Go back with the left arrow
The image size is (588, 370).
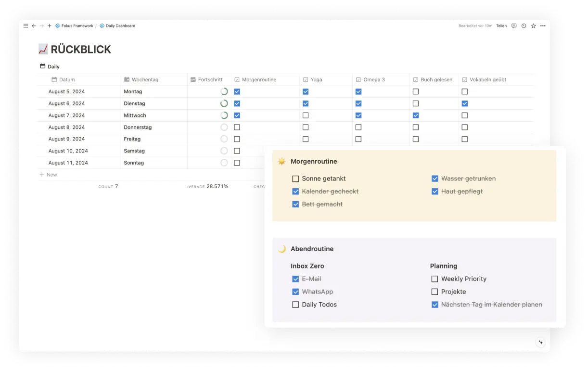[x=34, y=26]
